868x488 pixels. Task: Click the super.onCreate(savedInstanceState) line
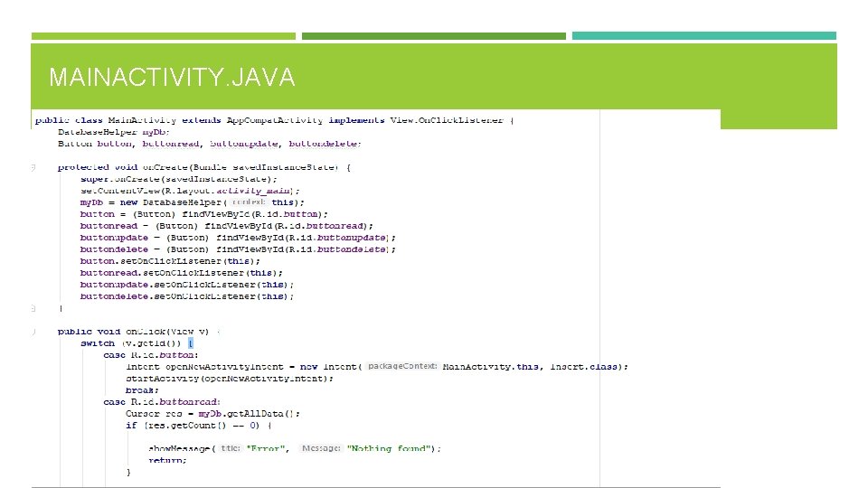(x=178, y=179)
